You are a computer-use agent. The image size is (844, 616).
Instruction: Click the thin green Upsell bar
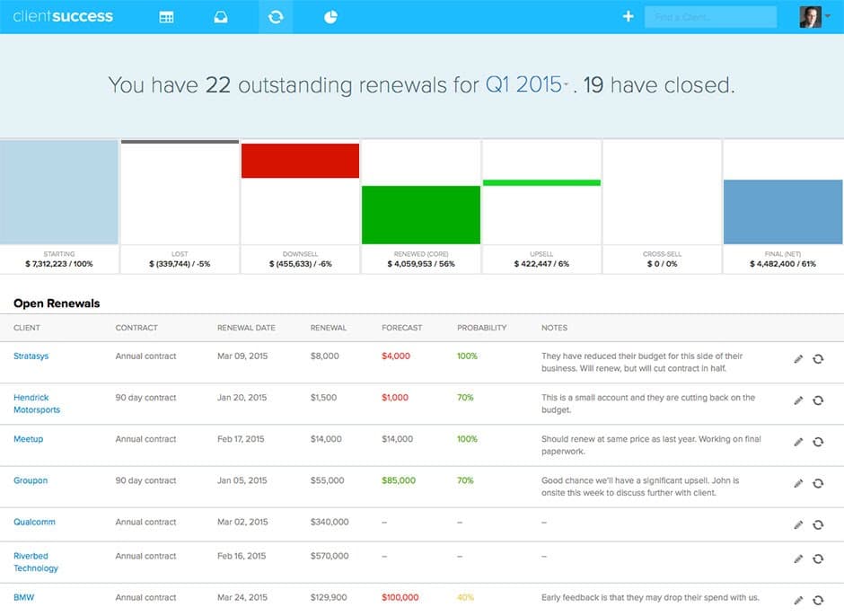tap(541, 183)
